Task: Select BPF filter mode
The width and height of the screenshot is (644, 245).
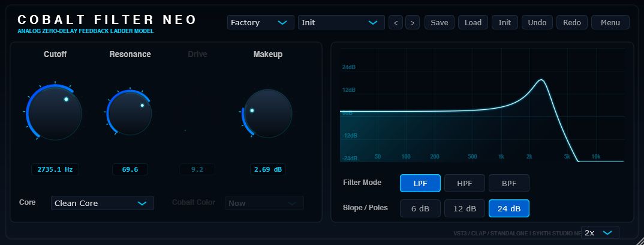Action: [509, 183]
